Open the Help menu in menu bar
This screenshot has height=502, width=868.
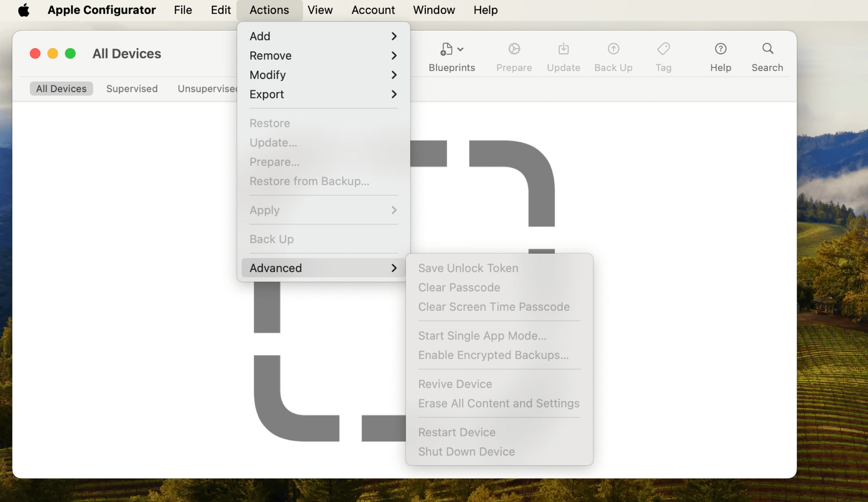pyautogui.click(x=486, y=10)
